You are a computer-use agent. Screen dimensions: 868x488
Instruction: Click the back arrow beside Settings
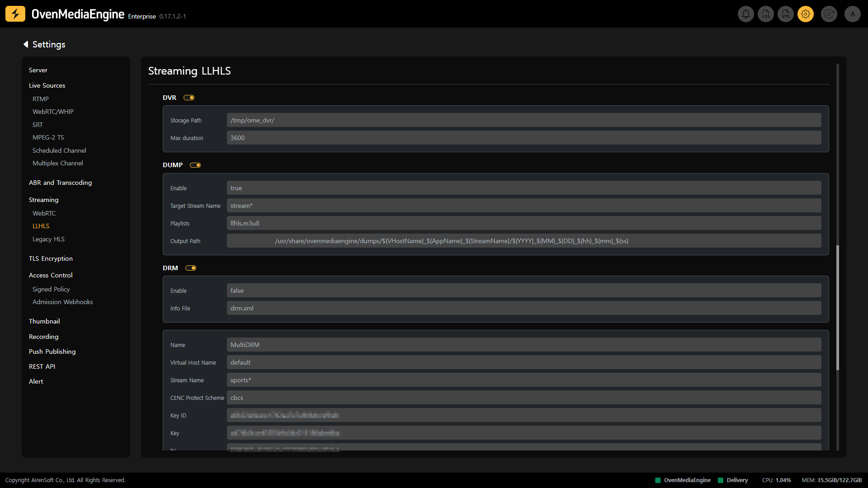coord(26,44)
